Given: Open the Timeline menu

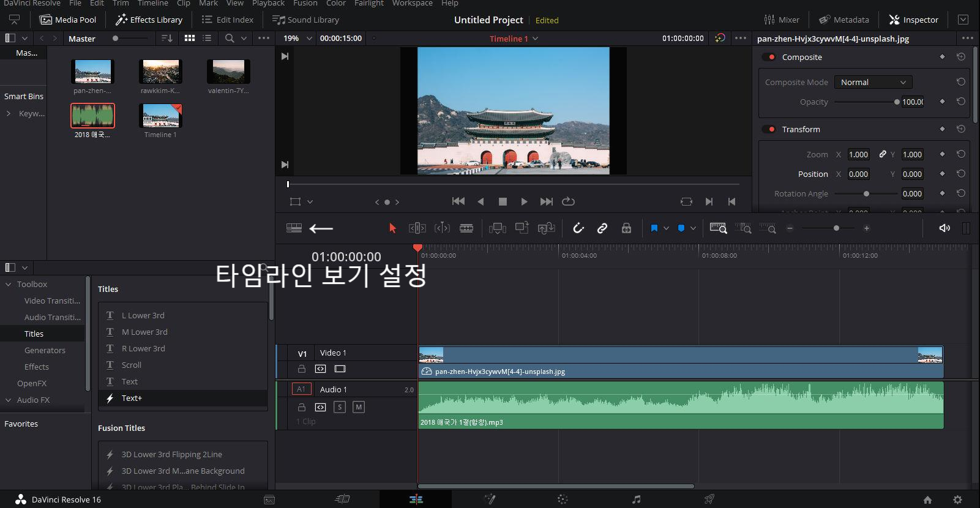Looking at the screenshot, I should pos(153,3).
